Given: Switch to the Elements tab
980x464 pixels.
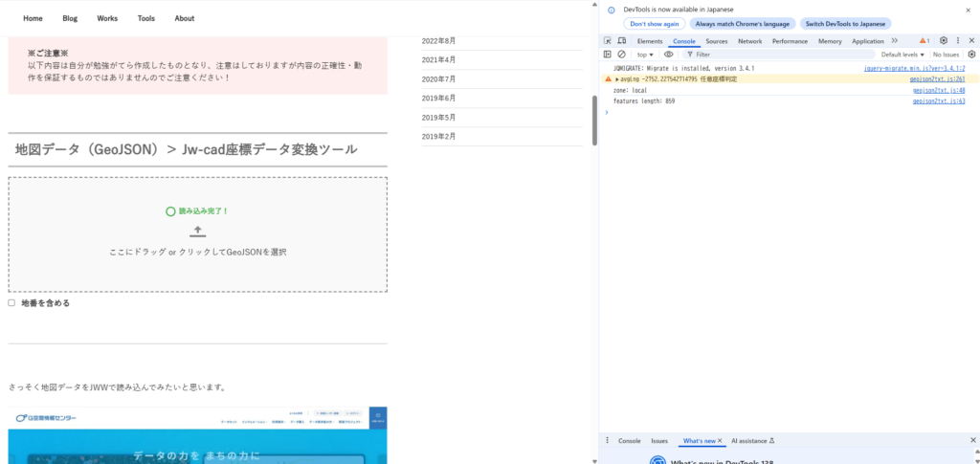Looking at the screenshot, I should 650,41.
